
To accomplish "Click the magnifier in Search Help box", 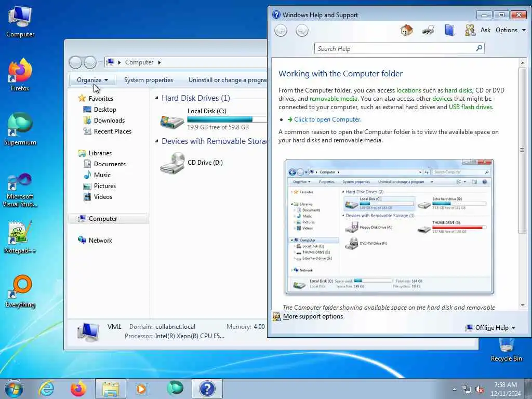I will [x=479, y=48].
